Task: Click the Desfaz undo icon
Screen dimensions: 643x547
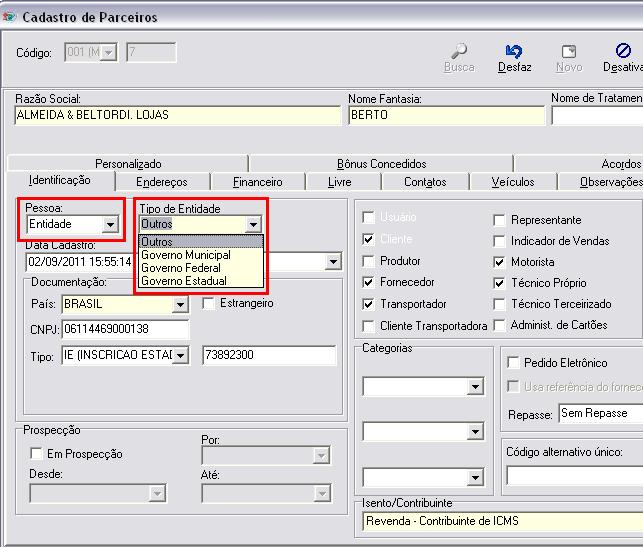Action: coord(514,51)
